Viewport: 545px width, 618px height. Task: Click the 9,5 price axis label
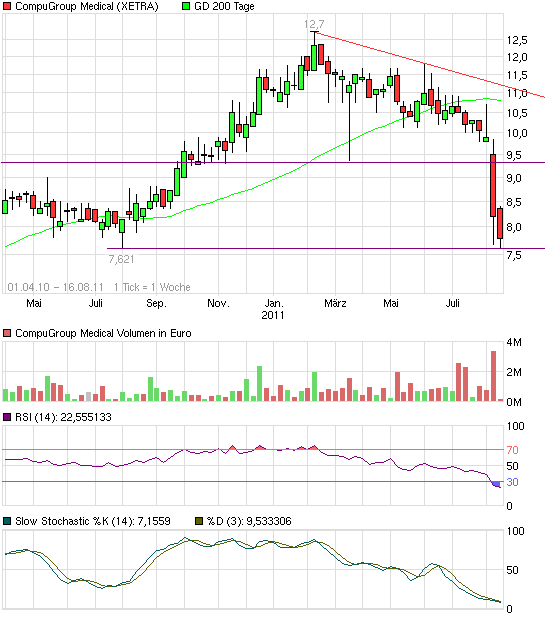pyautogui.click(x=514, y=155)
